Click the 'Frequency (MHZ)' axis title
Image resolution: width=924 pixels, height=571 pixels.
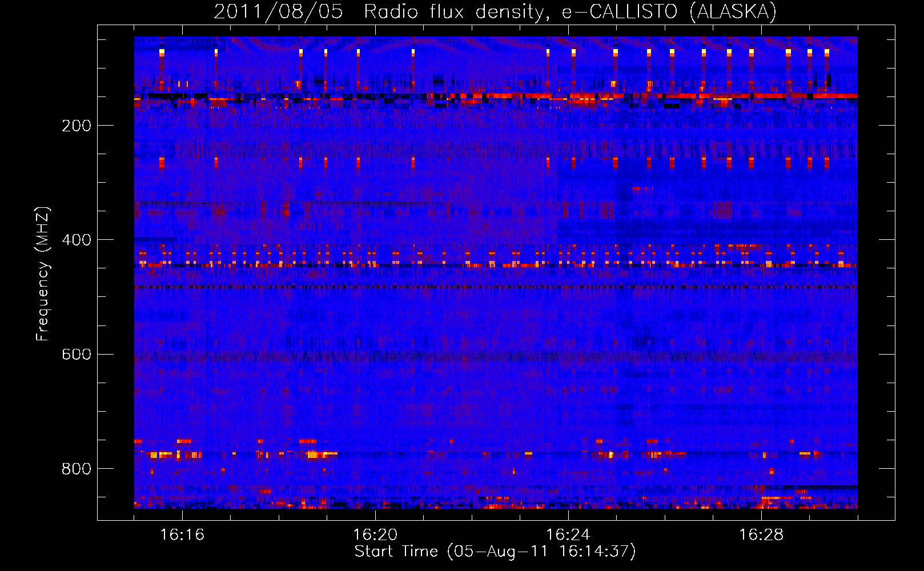[43, 274]
